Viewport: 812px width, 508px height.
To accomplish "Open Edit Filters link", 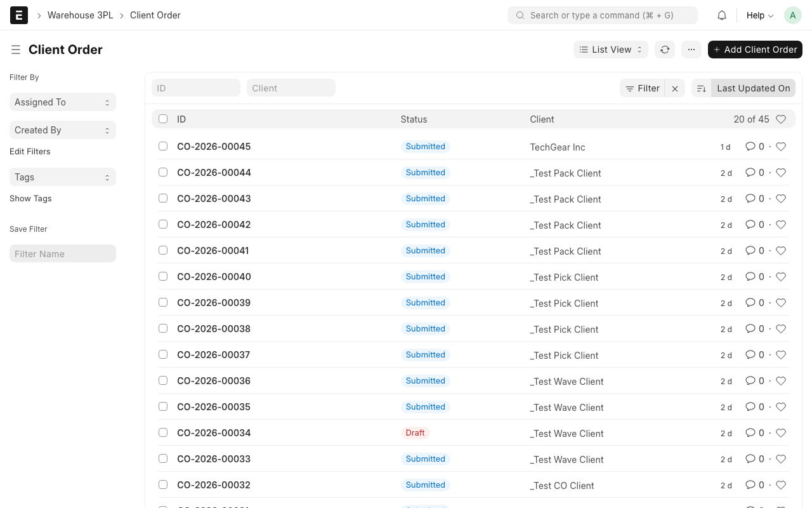I will pyautogui.click(x=30, y=151).
